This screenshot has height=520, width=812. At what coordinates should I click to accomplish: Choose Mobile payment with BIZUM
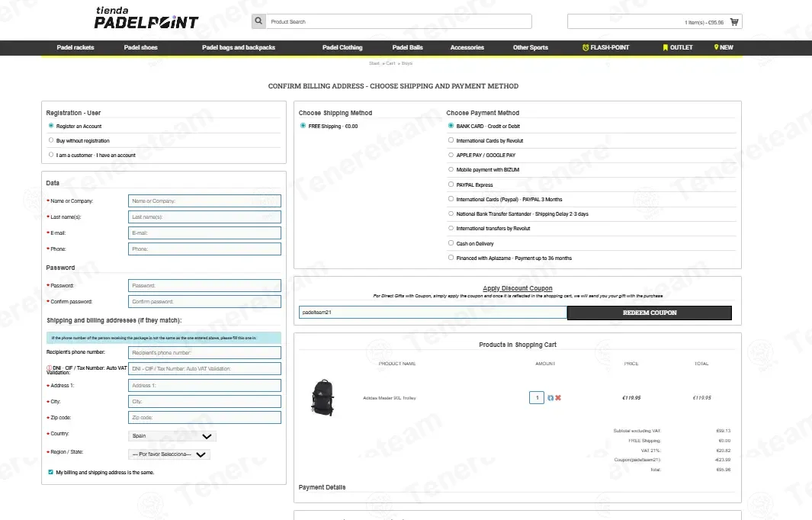[451, 169]
